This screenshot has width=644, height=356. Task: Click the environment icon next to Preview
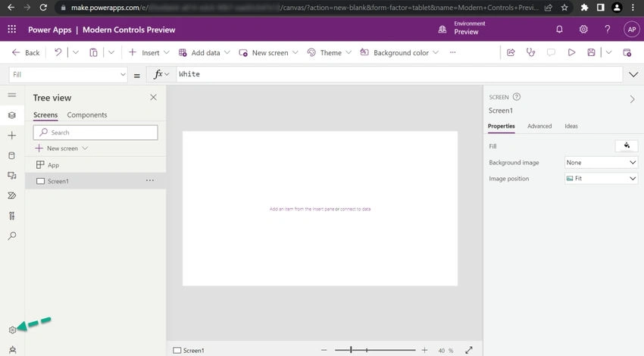tap(442, 29)
